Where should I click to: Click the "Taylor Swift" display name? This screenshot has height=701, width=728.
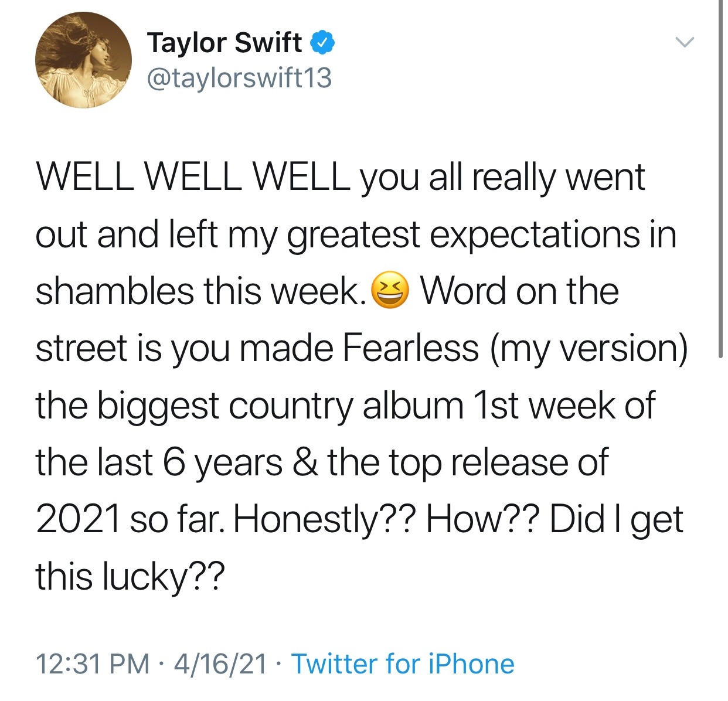(224, 43)
